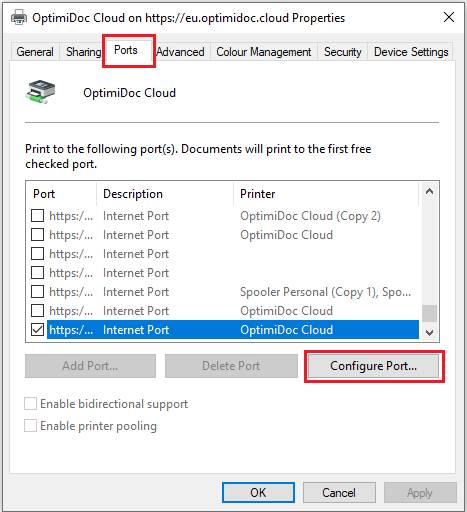Click the Cancel button
Image resolution: width=467 pixels, height=512 pixels.
click(x=339, y=492)
